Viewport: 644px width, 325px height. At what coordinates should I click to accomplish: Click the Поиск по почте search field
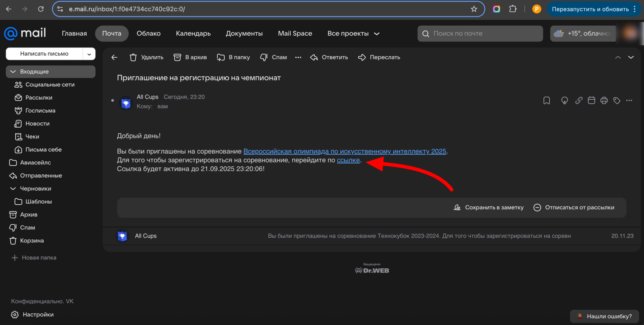point(480,33)
